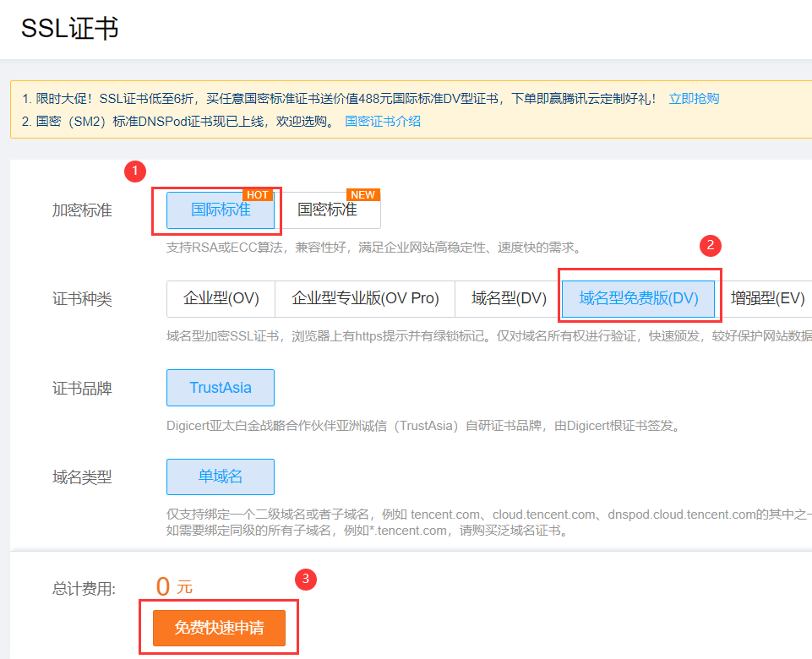Click the Digicert亚太白金战略合作伙伴 brand description
This screenshot has height=659, width=812.
[423, 426]
